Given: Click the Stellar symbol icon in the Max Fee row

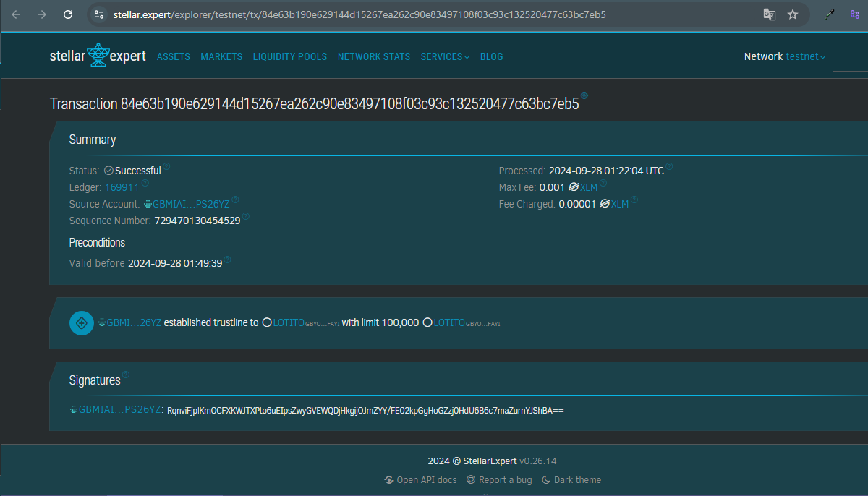Looking at the screenshot, I should tap(574, 187).
